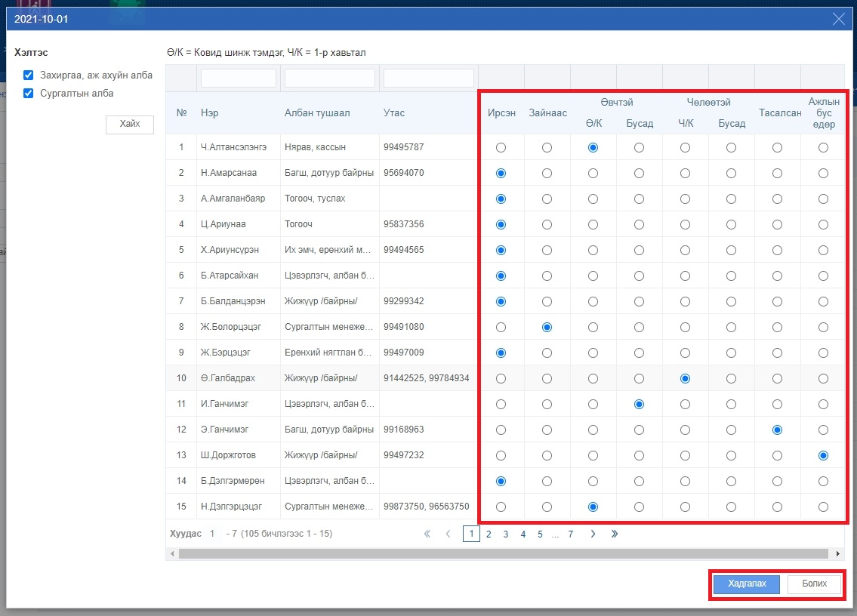Viewport: 857px width, 616px height.
Task: Click phone number 99495787
Action: [x=403, y=147]
